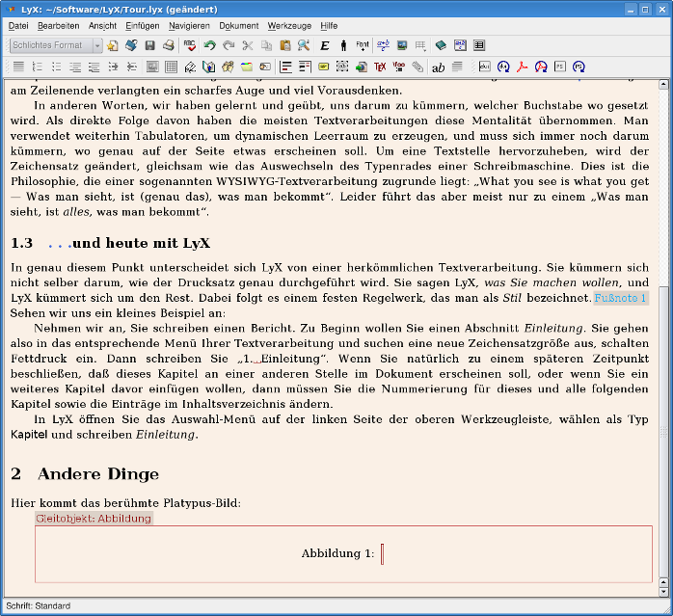673x616 pixels.
Task: Click the default paragraph alignment icon
Action: (18, 67)
